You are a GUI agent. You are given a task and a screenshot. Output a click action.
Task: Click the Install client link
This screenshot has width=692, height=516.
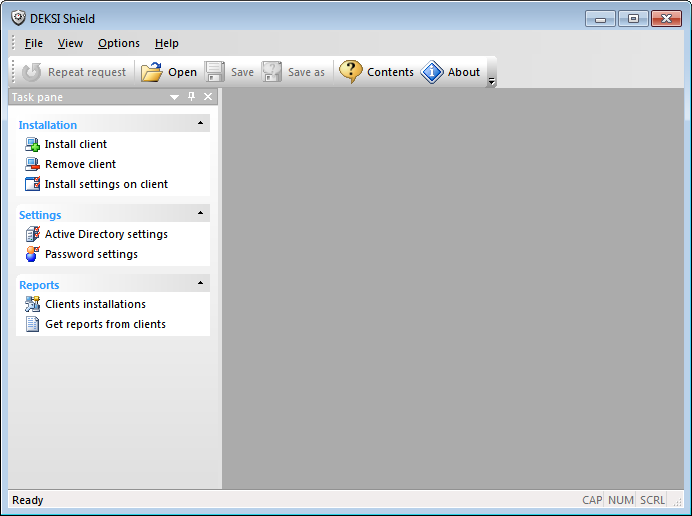point(75,144)
